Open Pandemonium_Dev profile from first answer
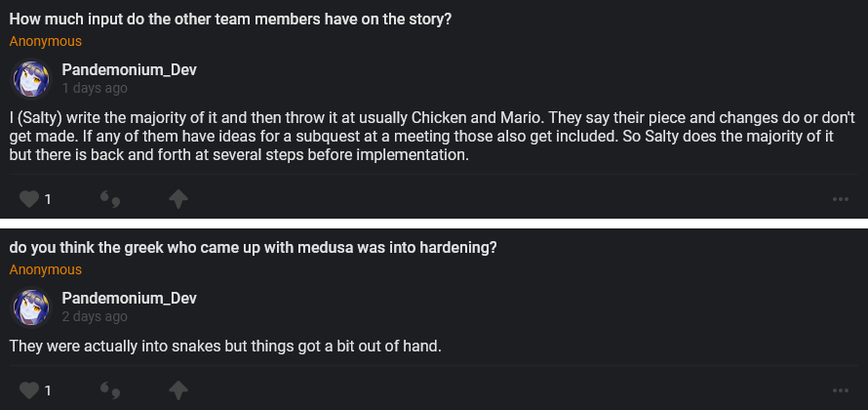Screen dimensions: 868x410 point(130,70)
